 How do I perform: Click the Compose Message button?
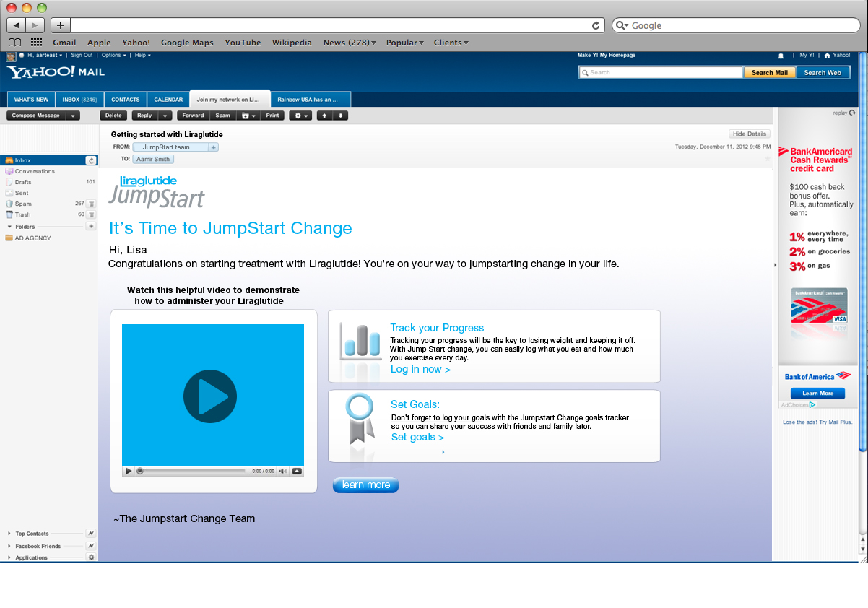[x=36, y=116]
